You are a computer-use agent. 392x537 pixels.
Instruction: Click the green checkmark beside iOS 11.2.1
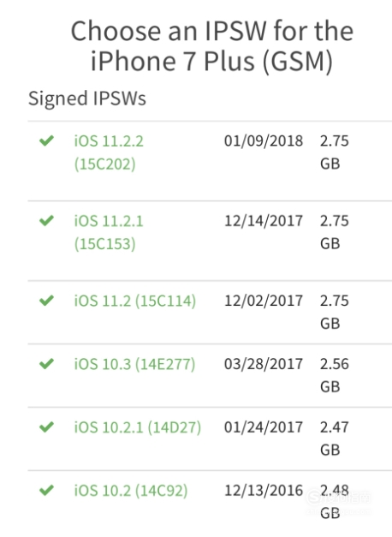point(46,220)
